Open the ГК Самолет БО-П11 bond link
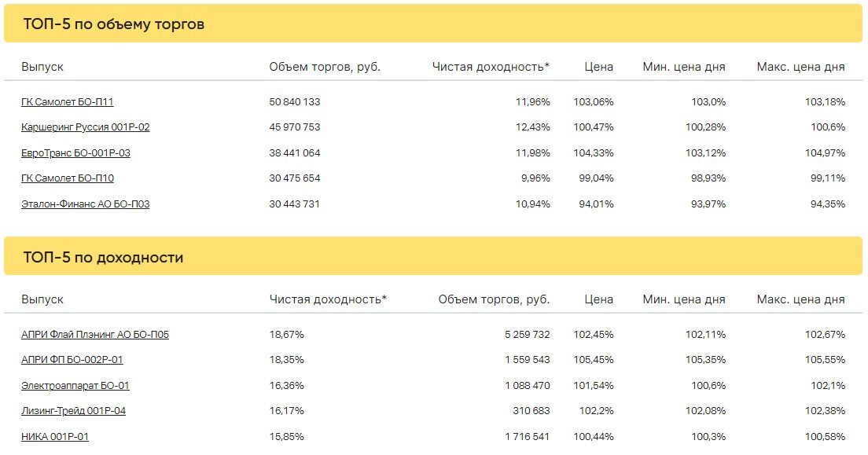Viewport: 868px width, 455px height. 67,102
